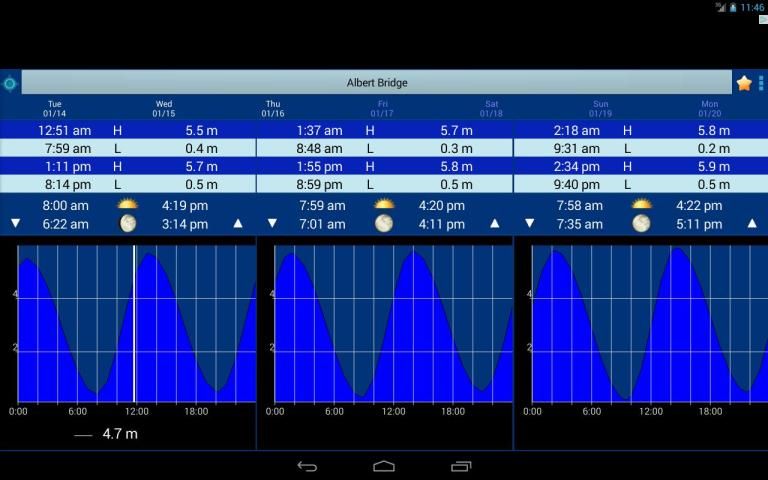Tap the location target icon left of title
Image resolution: width=768 pixels, height=480 pixels.
tap(10, 83)
